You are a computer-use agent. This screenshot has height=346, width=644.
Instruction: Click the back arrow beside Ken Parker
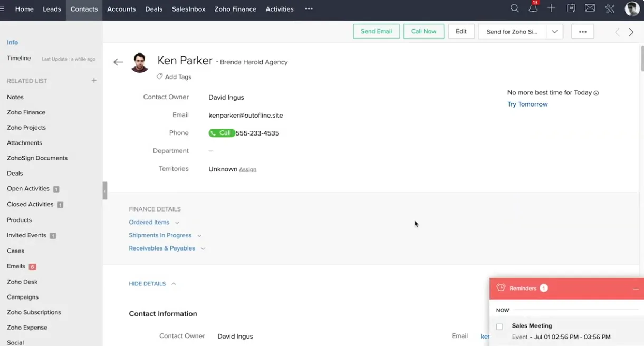[118, 62]
